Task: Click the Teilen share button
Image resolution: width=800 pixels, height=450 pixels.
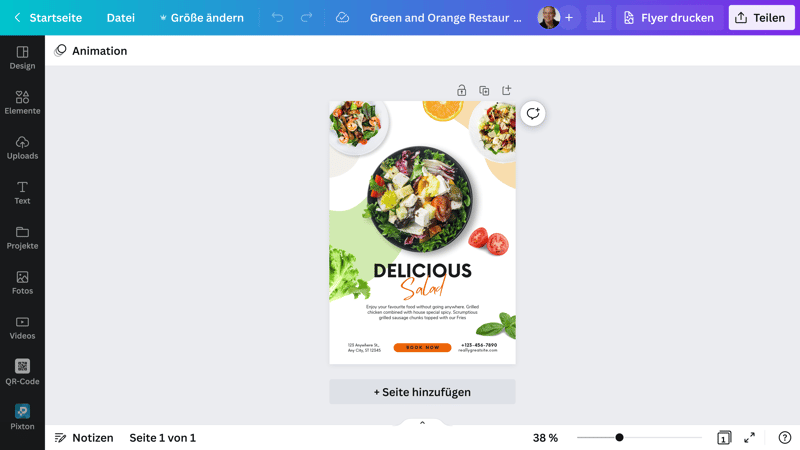Action: pos(761,18)
